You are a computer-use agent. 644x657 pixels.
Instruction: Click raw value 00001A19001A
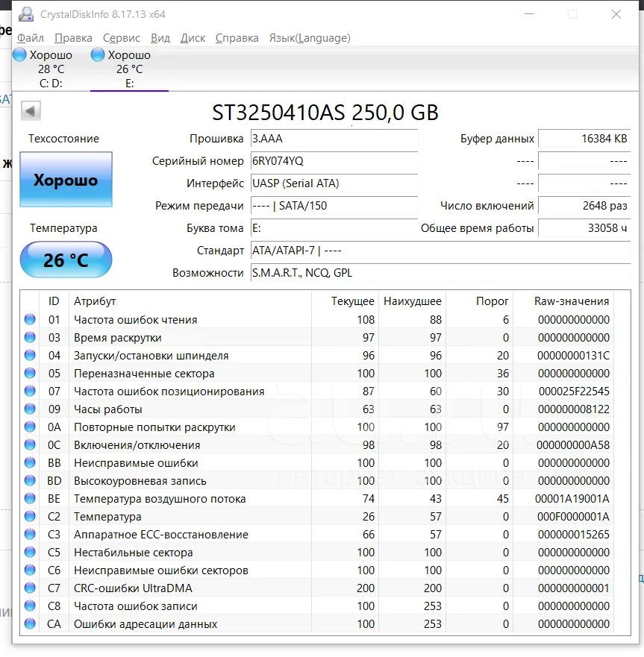point(572,499)
